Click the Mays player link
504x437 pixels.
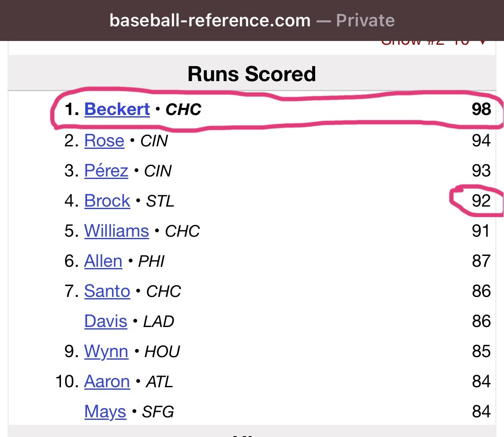pyautogui.click(x=105, y=412)
